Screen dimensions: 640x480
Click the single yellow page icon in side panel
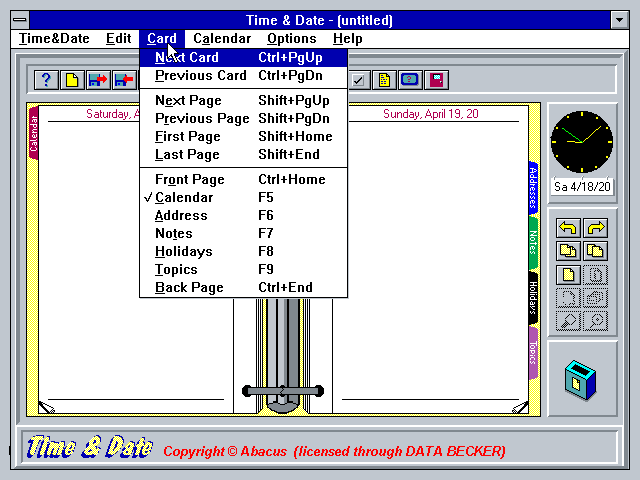pos(568,275)
